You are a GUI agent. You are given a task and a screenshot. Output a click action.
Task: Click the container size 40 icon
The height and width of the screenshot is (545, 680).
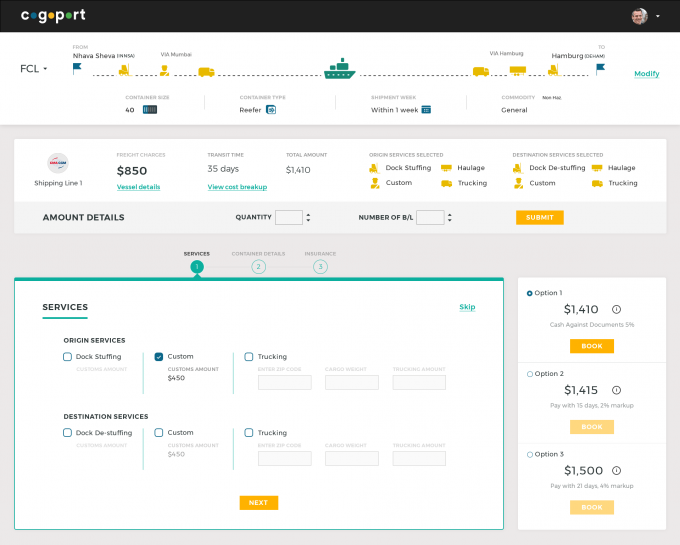[150, 110]
